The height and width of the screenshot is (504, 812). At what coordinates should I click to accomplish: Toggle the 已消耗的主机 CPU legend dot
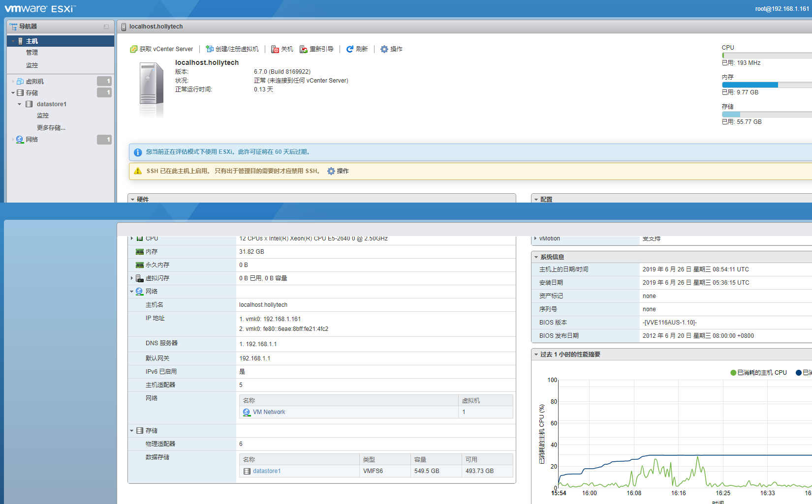click(733, 373)
